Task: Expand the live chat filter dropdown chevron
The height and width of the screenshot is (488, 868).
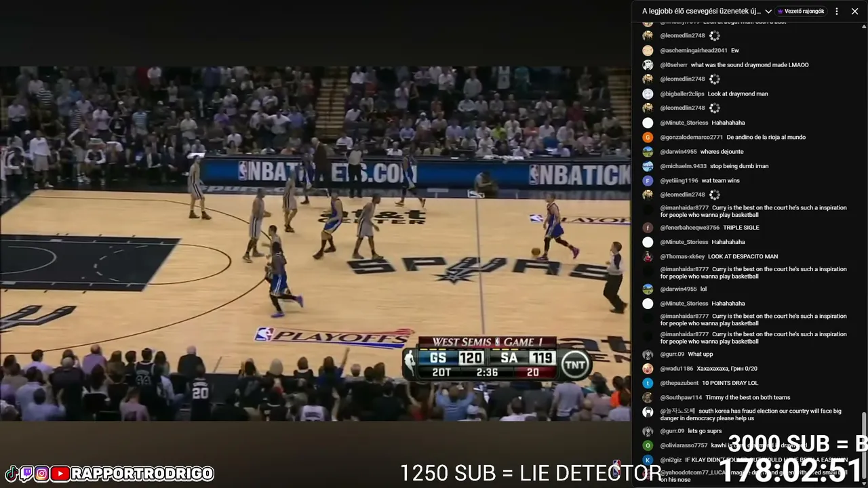Action: pos(768,12)
